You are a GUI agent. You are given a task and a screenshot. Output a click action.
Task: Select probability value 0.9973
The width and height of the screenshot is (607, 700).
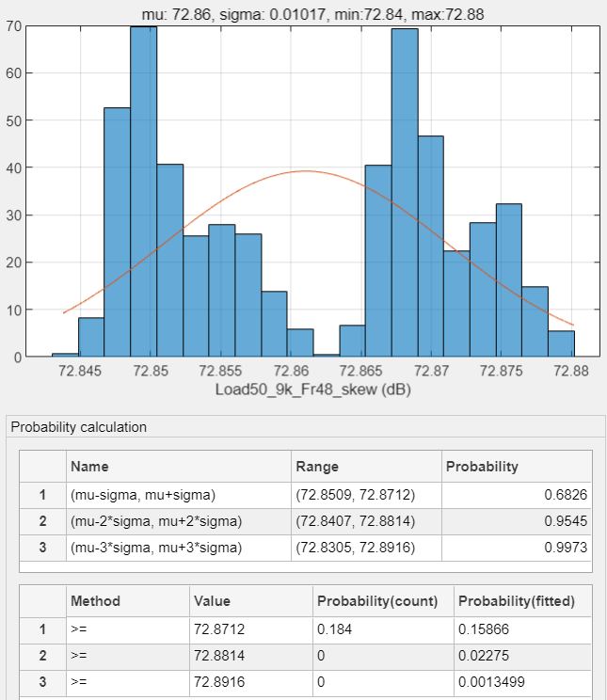pos(517,548)
